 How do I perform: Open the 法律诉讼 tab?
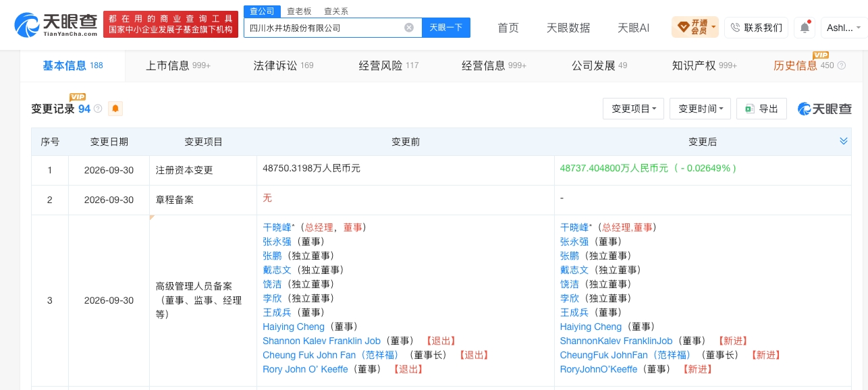click(283, 65)
